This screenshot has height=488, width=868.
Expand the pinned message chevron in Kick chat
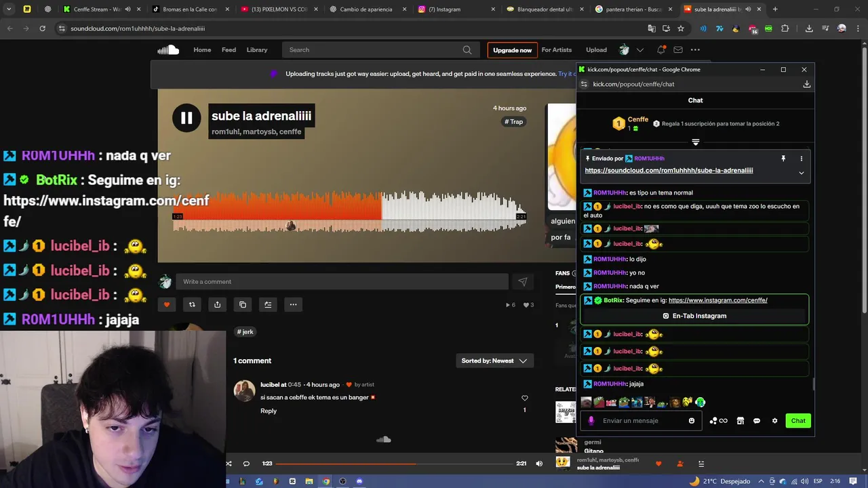coord(801,173)
